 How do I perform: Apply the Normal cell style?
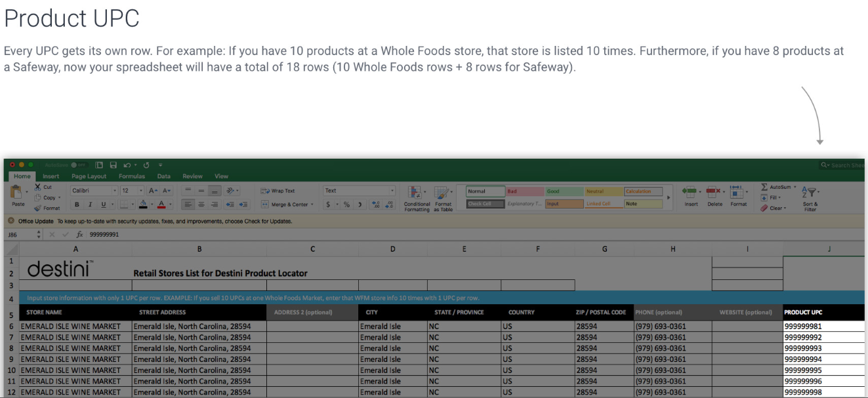tap(486, 191)
